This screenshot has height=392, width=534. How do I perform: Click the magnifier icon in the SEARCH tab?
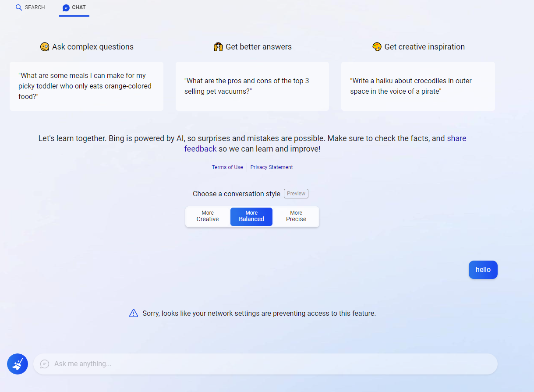point(19,7)
